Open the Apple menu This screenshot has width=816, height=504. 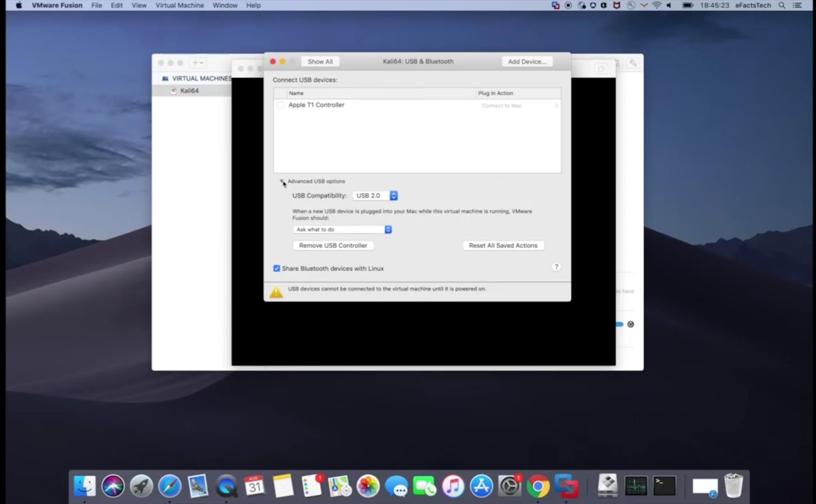pos(19,6)
